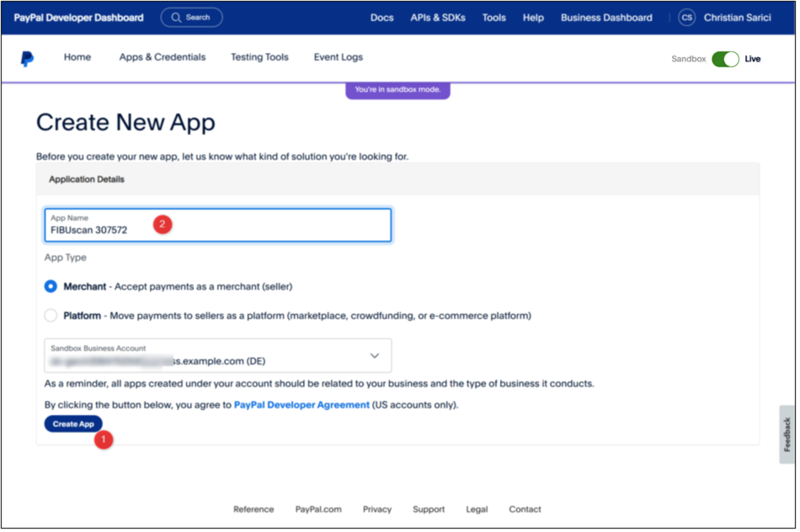Select the Merchant app type radio button
The width and height of the screenshot is (800, 532).
pos(51,288)
